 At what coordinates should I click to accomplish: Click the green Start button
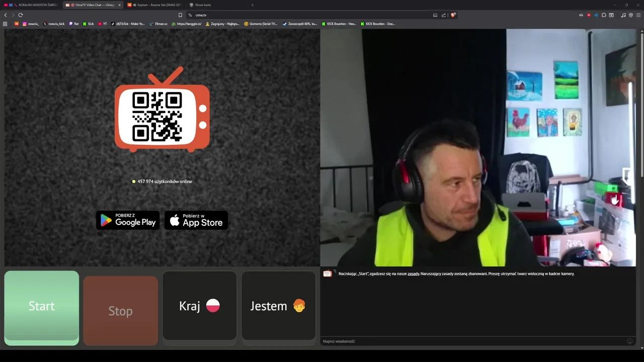(42, 308)
